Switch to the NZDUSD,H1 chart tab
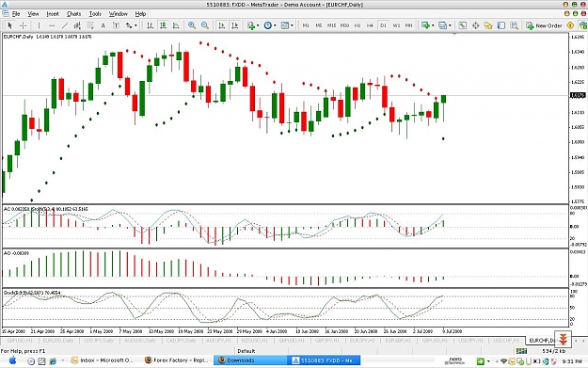This screenshot has height=368, width=588. point(255,341)
